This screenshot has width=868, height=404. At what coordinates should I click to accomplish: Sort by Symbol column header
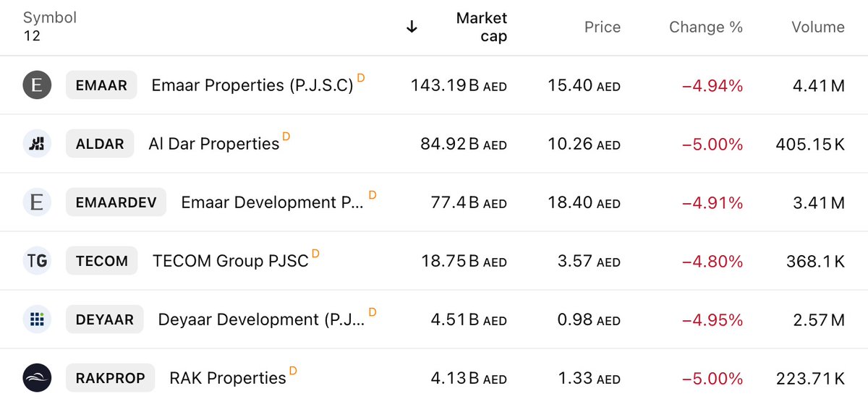pos(50,17)
